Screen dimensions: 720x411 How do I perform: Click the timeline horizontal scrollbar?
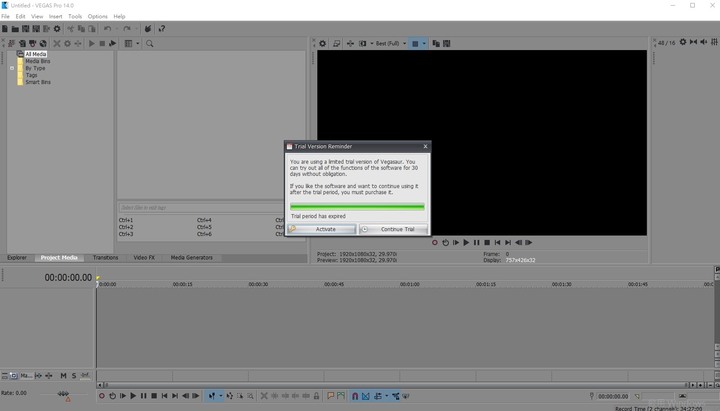tap(395, 385)
